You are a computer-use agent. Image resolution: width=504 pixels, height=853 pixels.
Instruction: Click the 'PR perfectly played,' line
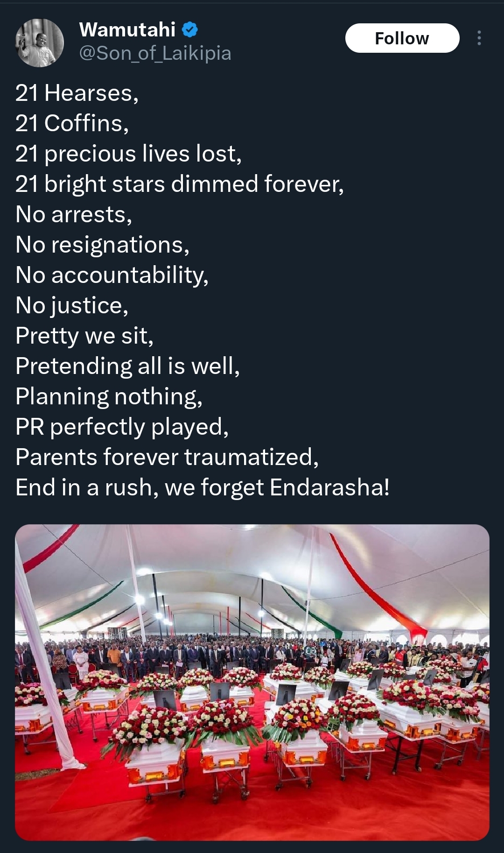click(122, 426)
